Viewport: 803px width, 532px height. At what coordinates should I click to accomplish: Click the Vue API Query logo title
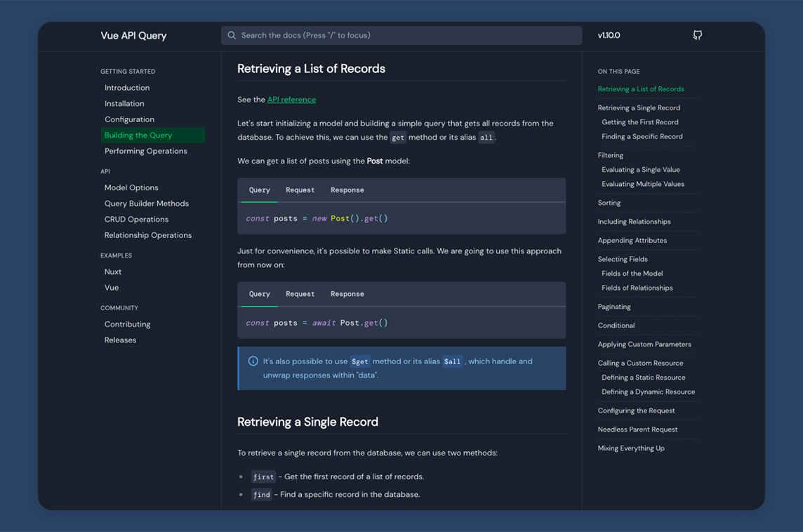[133, 35]
